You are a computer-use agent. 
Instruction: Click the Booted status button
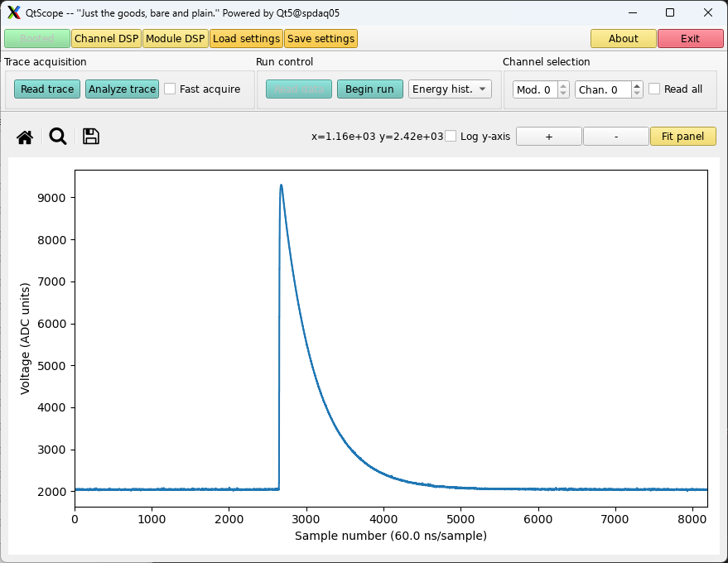pyautogui.click(x=37, y=39)
